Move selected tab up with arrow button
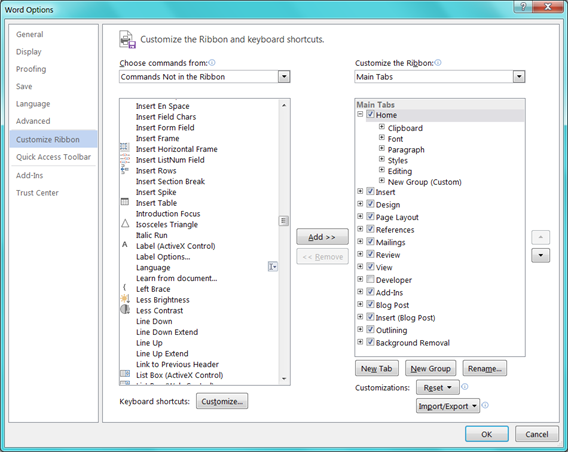 tap(540, 237)
